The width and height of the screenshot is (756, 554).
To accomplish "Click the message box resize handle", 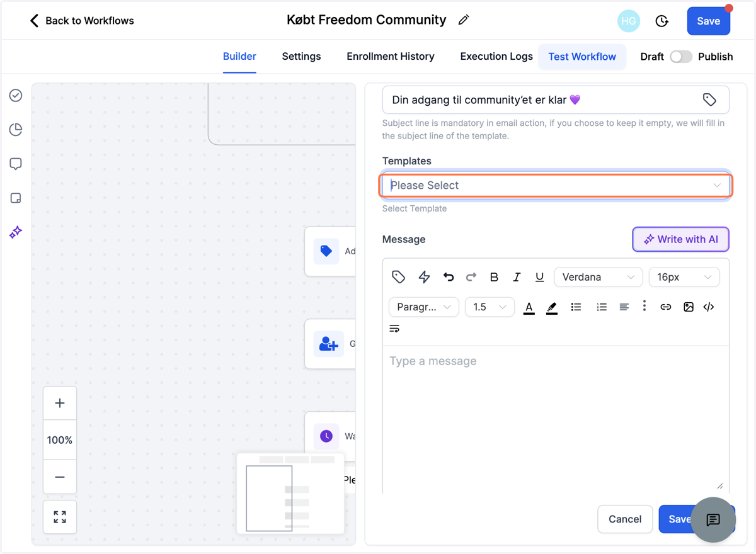I will (x=720, y=485).
